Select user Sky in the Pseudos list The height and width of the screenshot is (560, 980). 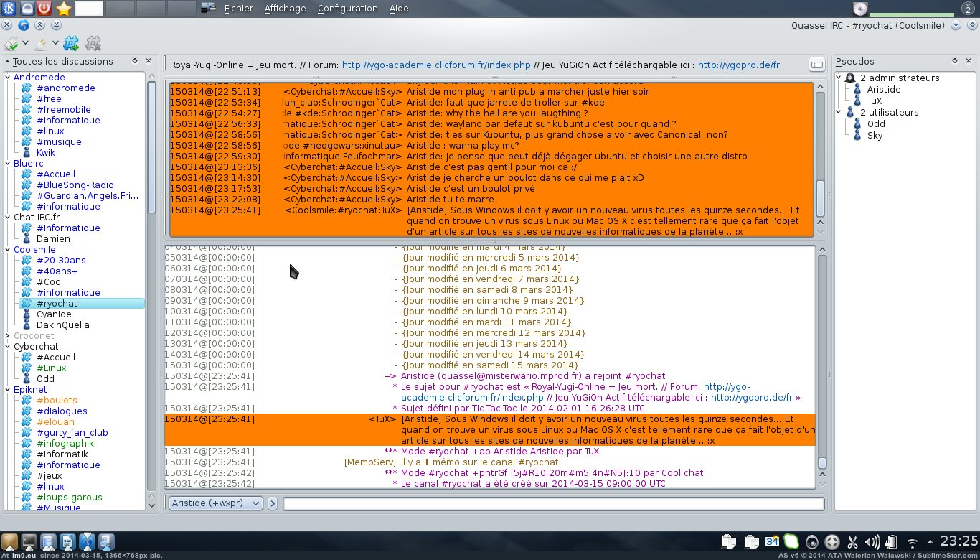(875, 136)
